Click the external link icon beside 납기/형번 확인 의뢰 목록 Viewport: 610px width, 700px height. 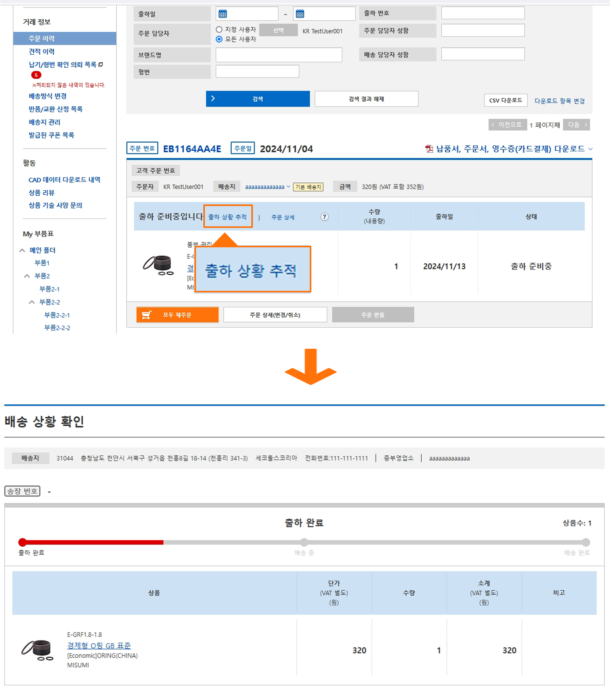(101, 65)
